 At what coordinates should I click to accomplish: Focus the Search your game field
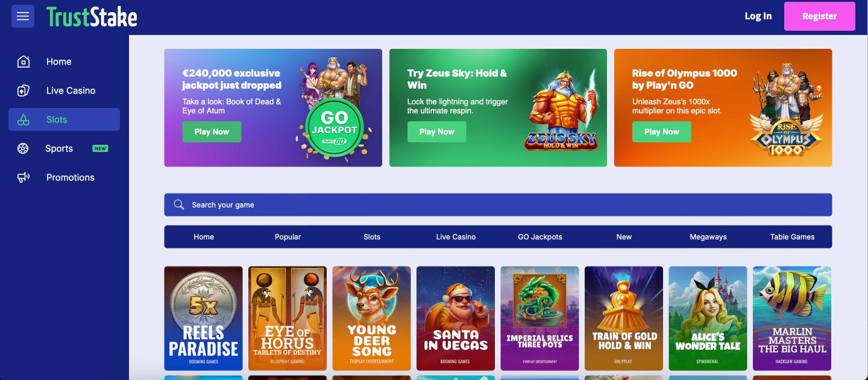click(498, 204)
